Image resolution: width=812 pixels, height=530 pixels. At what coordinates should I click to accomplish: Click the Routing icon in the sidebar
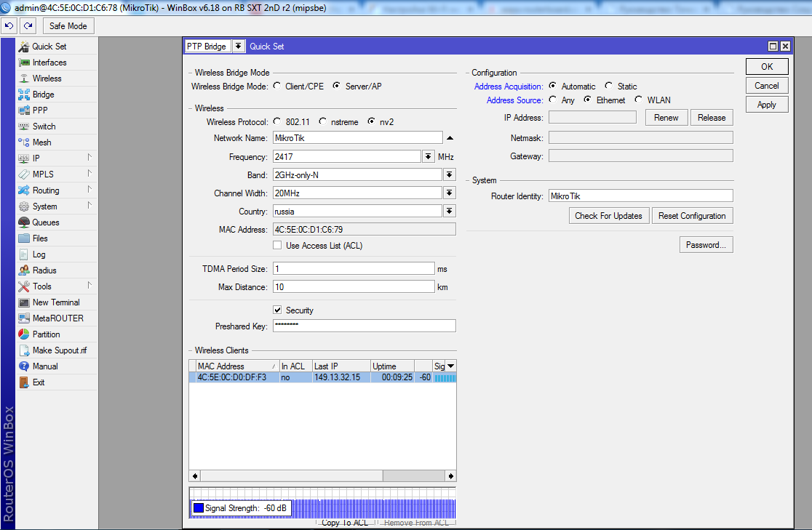(x=24, y=190)
